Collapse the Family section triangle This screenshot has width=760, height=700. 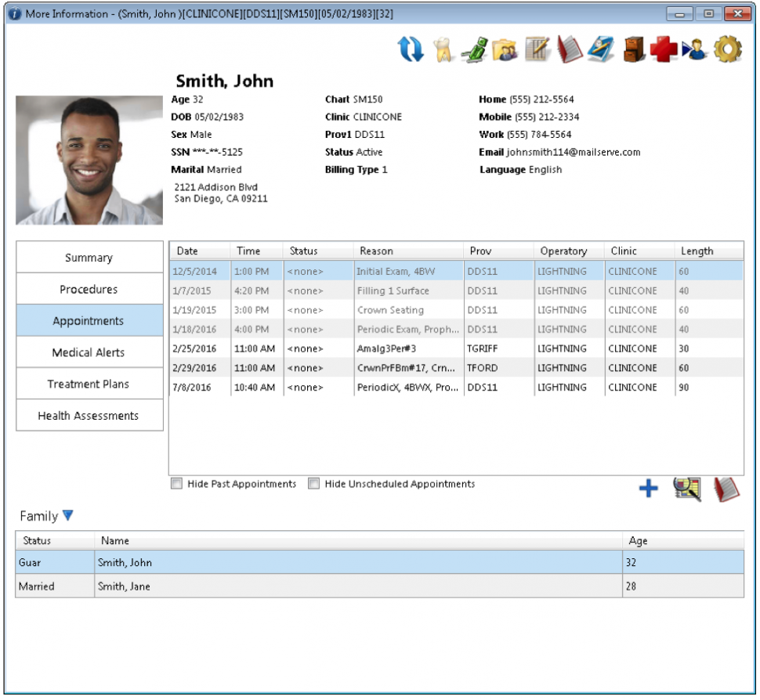68,516
